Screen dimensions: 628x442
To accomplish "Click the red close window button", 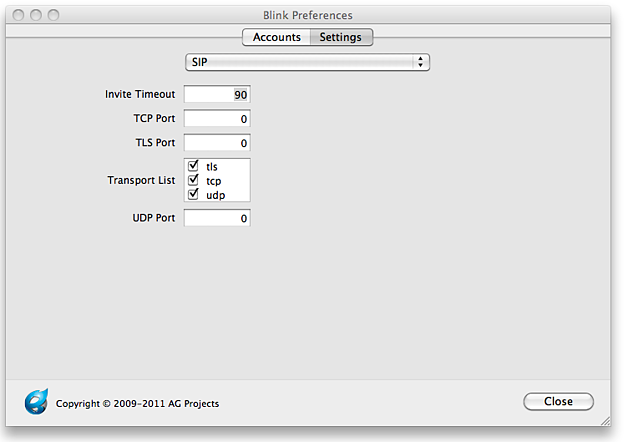I will point(18,15).
